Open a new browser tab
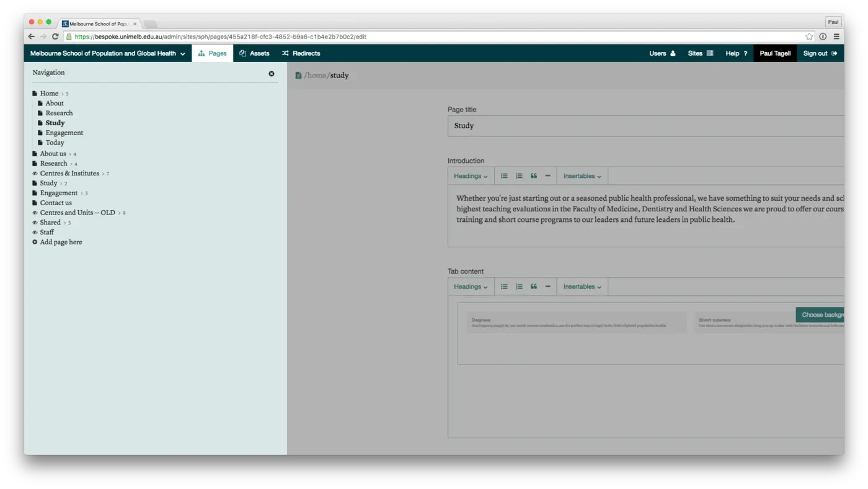This screenshot has height=489, width=868. click(150, 24)
